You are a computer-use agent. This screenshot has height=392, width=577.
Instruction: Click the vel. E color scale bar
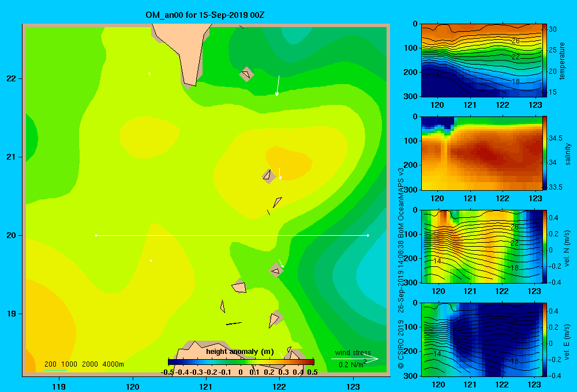(545, 340)
